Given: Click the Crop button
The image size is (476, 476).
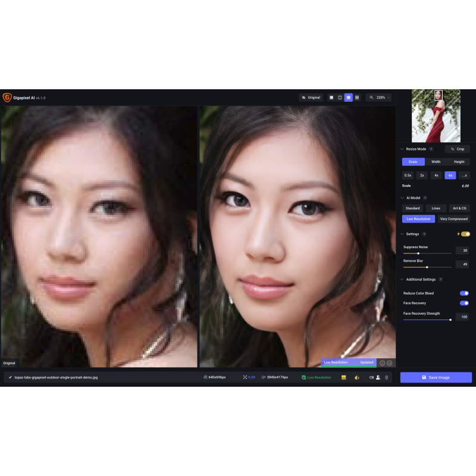Looking at the screenshot, I should point(458,149).
